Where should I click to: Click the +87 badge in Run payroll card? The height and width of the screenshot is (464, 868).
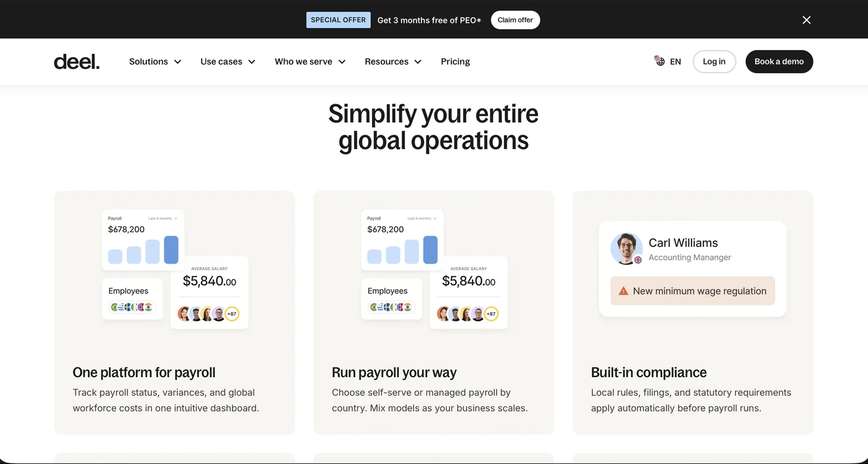pos(491,314)
